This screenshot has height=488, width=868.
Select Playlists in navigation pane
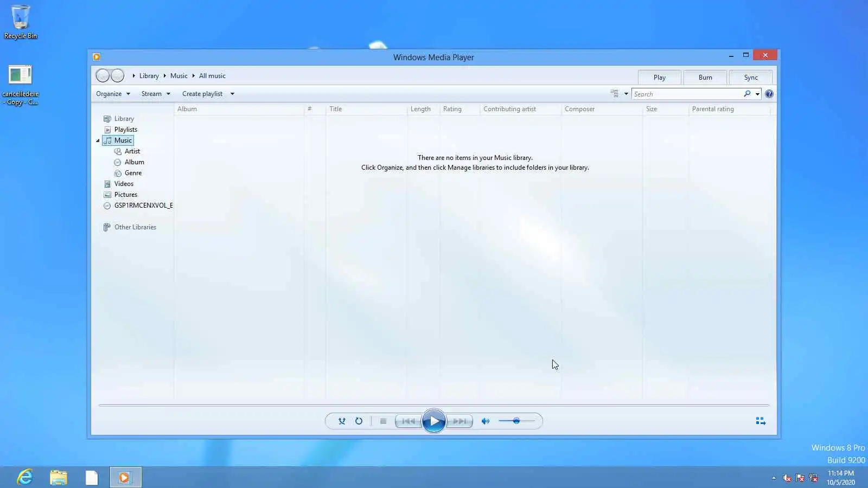coord(125,130)
